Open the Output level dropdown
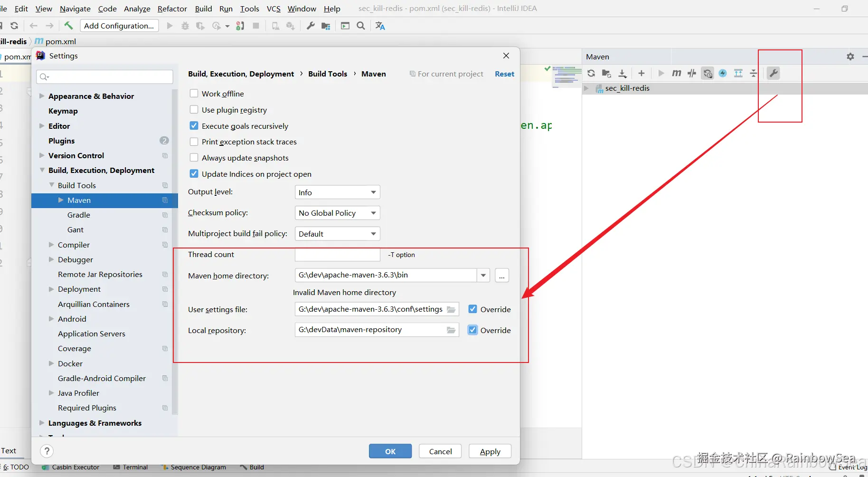Image resolution: width=868 pixels, height=477 pixels. click(337, 192)
